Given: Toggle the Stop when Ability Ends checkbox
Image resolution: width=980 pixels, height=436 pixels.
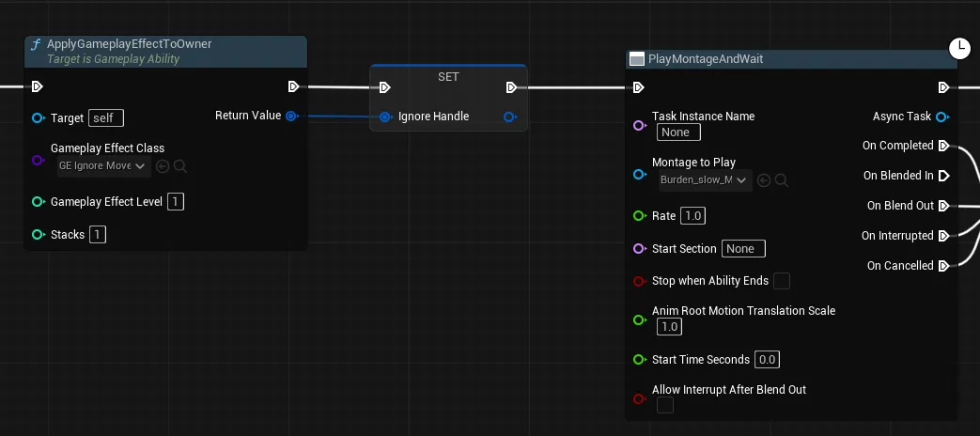Looking at the screenshot, I should tap(781, 281).
